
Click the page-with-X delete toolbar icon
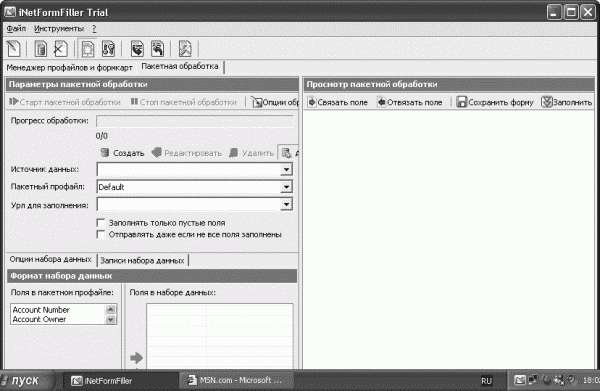tap(60, 49)
